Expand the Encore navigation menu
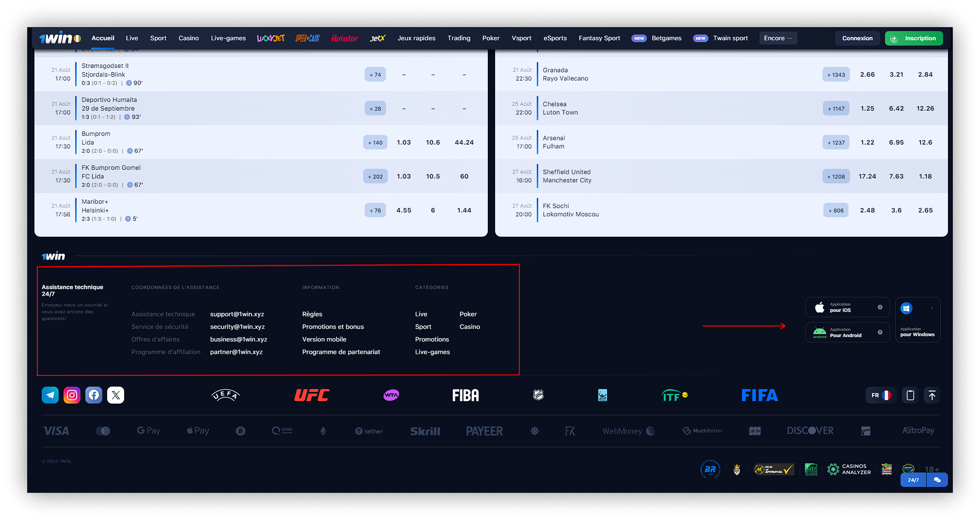The width and height of the screenshot is (980, 520). [778, 38]
